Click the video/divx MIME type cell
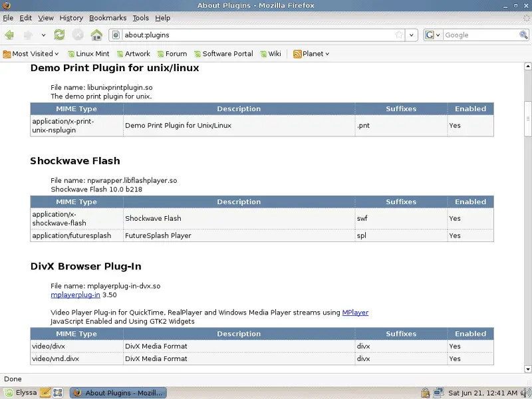532x399 pixels. [x=76, y=346]
